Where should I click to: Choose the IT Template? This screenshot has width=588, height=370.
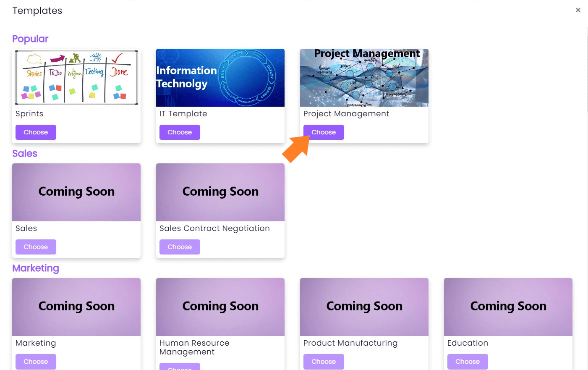tap(180, 132)
